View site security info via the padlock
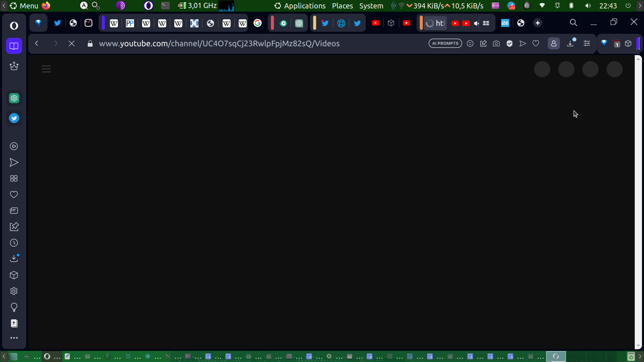This screenshot has height=362, width=644. 90,43
